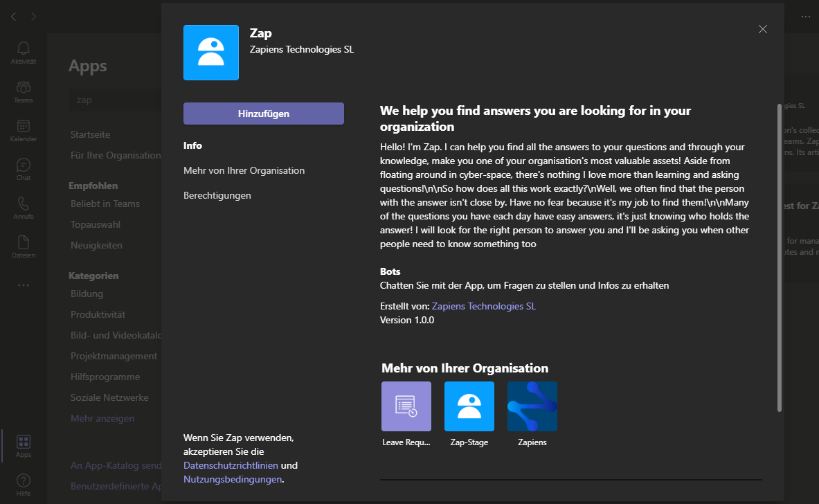The image size is (819, 504).
Task: Click An App-Katalog senden link
Action: (116, 465)
